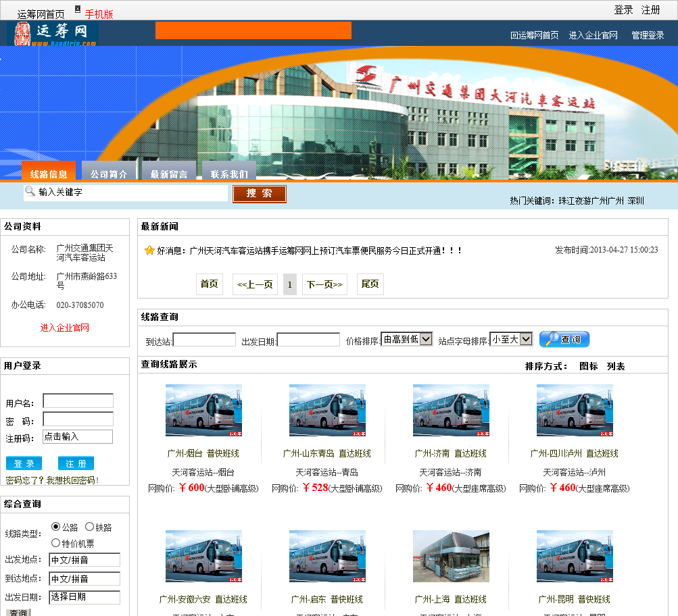Switch display to 列表 view
Image resolution: width=678 pixels, height=616 pixels.
[616, 366]
